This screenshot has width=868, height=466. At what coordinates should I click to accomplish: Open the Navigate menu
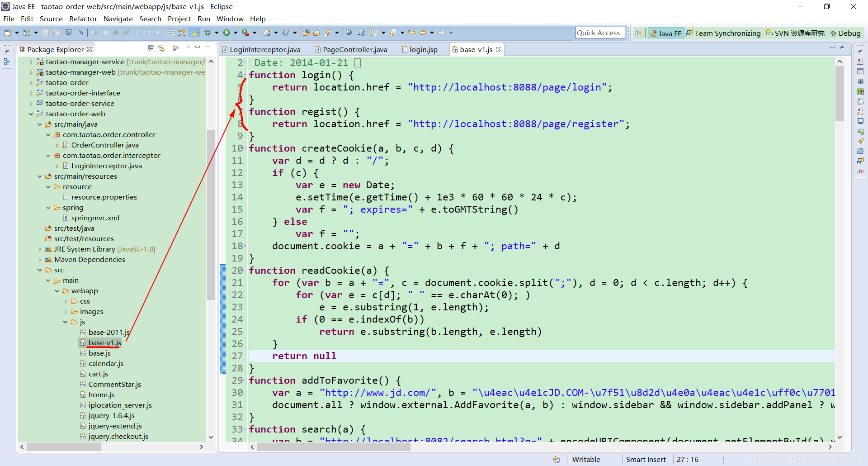point(118,19)
